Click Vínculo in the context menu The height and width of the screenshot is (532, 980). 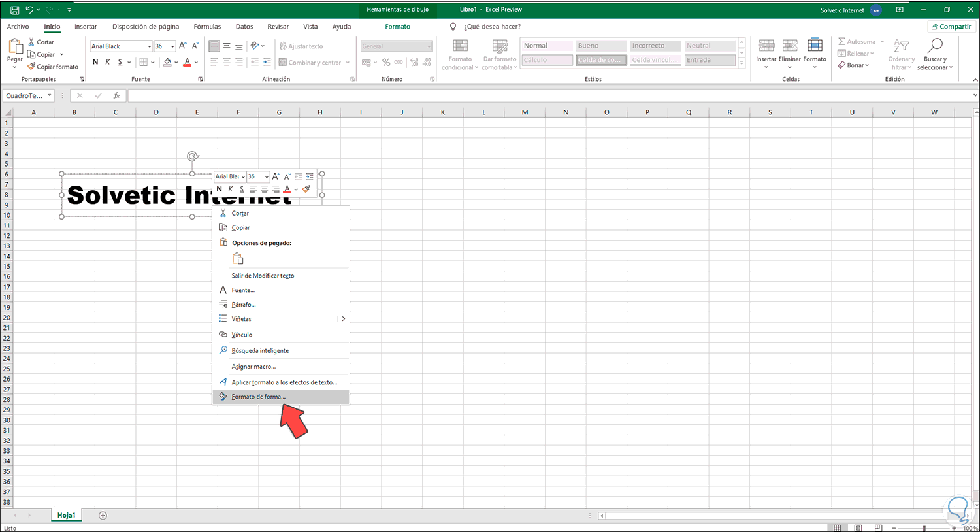coord(281,335)
